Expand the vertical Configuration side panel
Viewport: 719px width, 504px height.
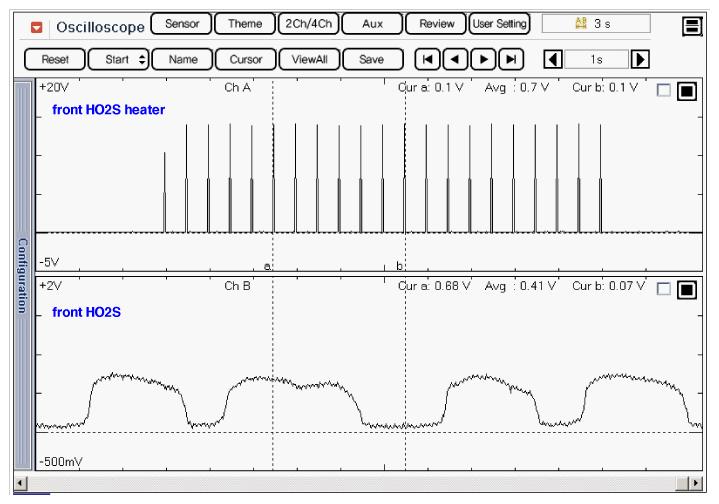coord(22,276)
